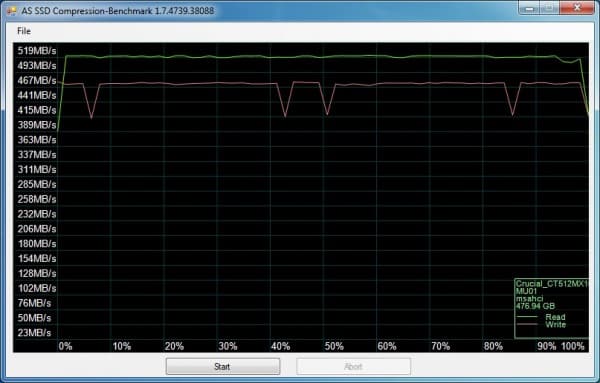
Task: Click the MU01 firmware text in legend
Action: 526,291
